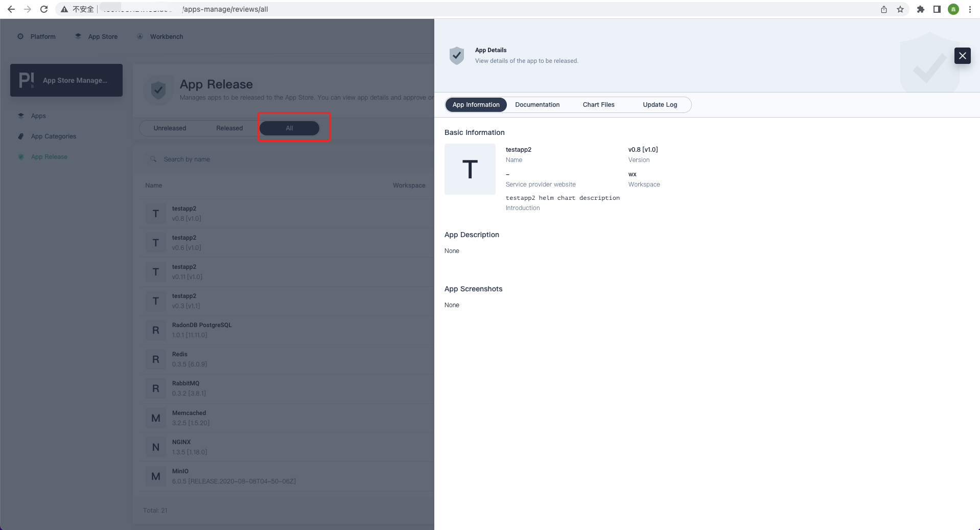This screenshot has height=530, width=980.
Task: Filter by Unreleased apps
Action: pos(170,128)
